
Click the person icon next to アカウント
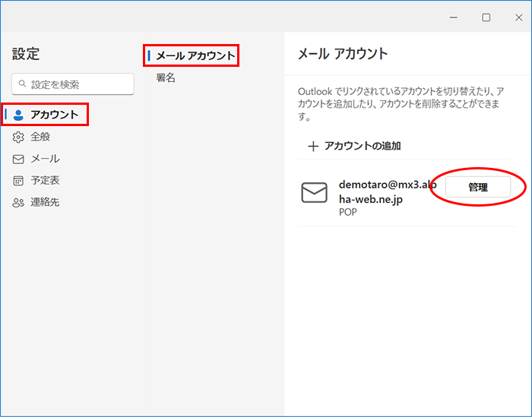[x=18, y=115]
